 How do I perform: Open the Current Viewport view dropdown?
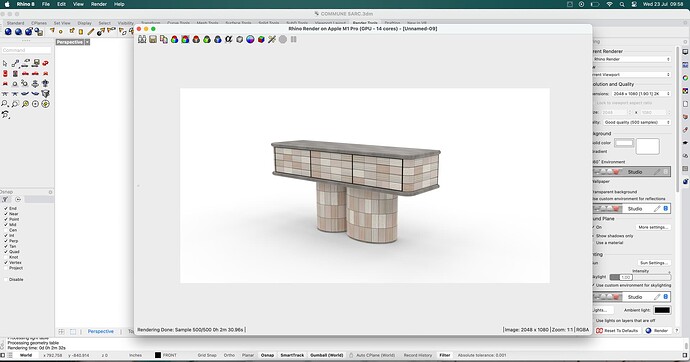[631, 75]
